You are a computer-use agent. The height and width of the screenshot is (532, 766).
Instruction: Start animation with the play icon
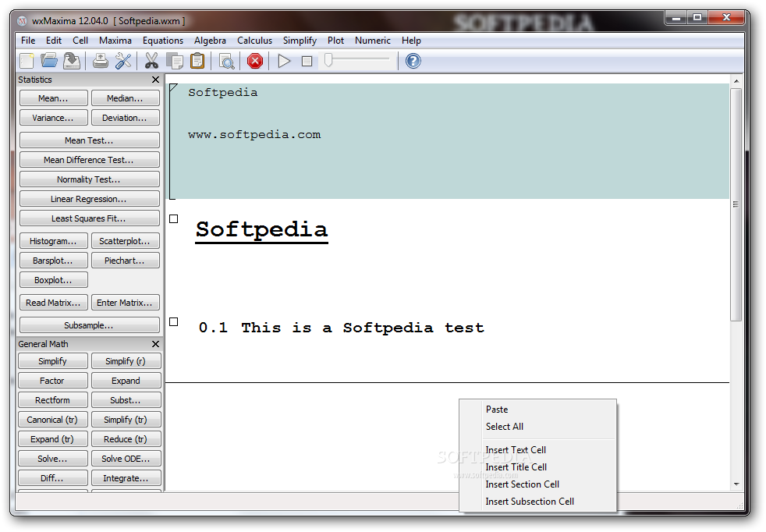click(x=284, y=61)
